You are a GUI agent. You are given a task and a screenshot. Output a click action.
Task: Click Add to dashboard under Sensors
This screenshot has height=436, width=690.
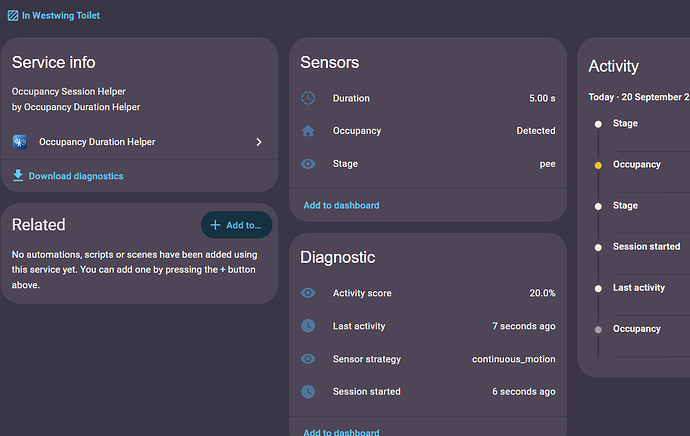click(341, 205)
